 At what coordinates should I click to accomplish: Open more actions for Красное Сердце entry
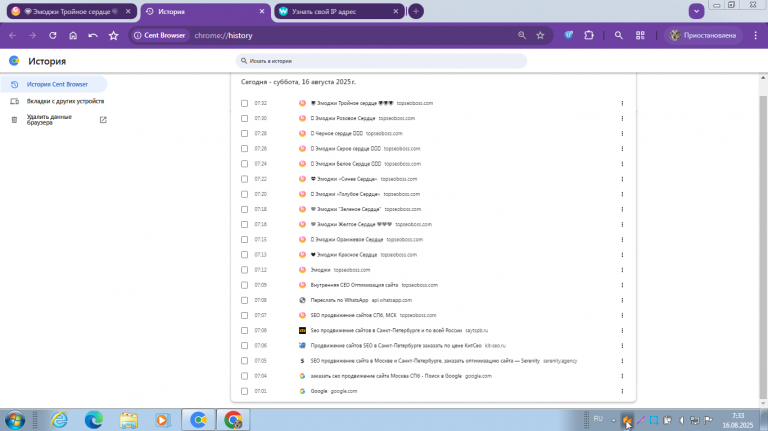click(x=622, y=255)
